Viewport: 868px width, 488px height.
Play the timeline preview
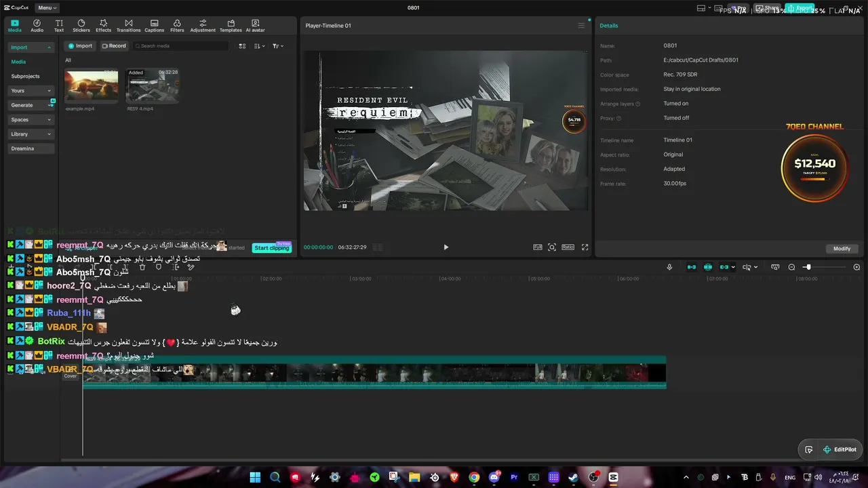446,247
